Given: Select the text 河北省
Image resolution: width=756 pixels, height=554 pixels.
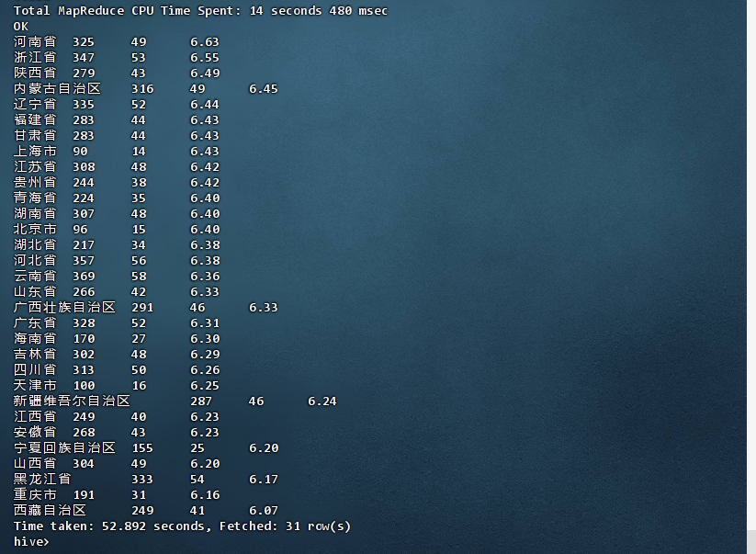Looking at the screenshot, I should pos(35,260).
